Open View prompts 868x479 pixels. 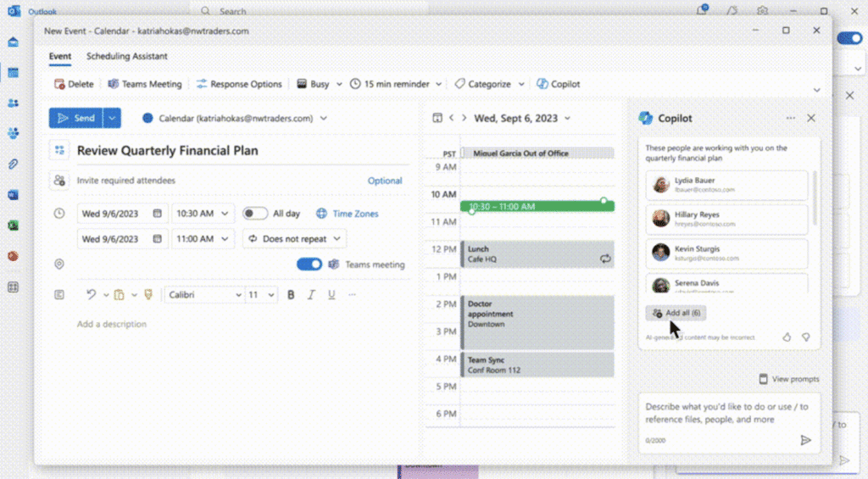[x=789, y=379]
